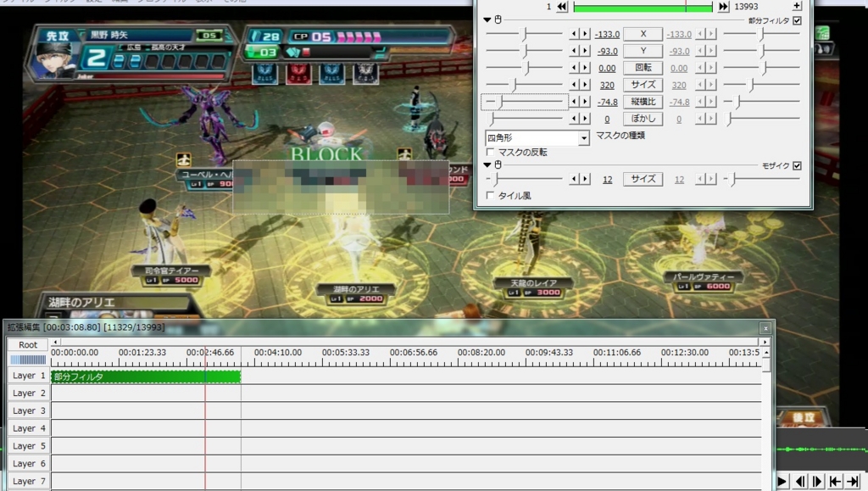Increase mosaic サイズ 12 with right arrow
868x491 pixels.
point(585,179)
